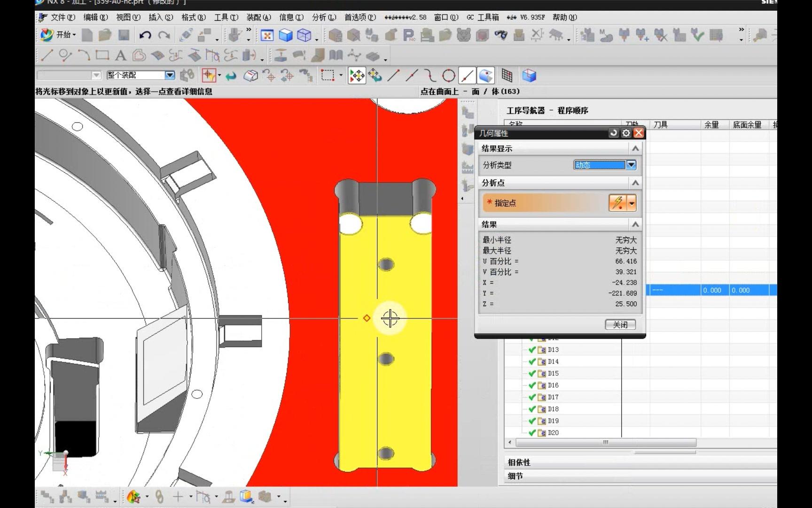
Task: Click the selection filter funnel icon
Action: point(208,75)
